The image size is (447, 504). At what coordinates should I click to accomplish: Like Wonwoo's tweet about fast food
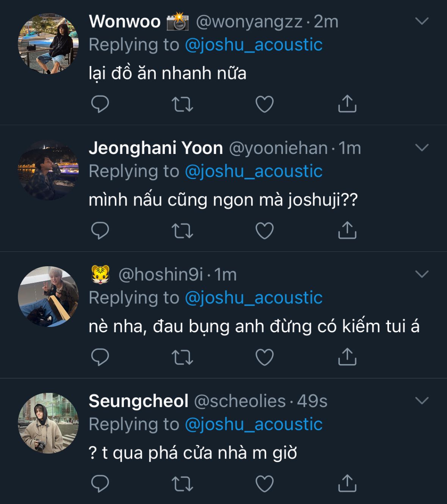point(265,104)
